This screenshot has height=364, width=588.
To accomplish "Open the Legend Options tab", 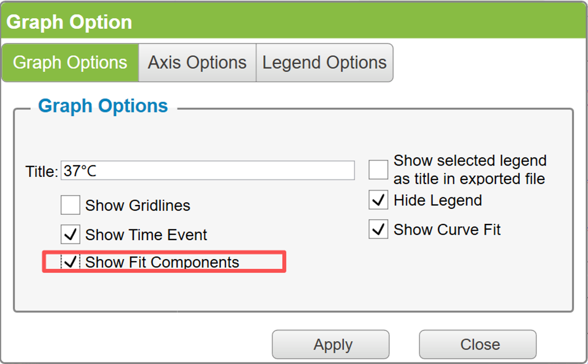I will 324,63.
